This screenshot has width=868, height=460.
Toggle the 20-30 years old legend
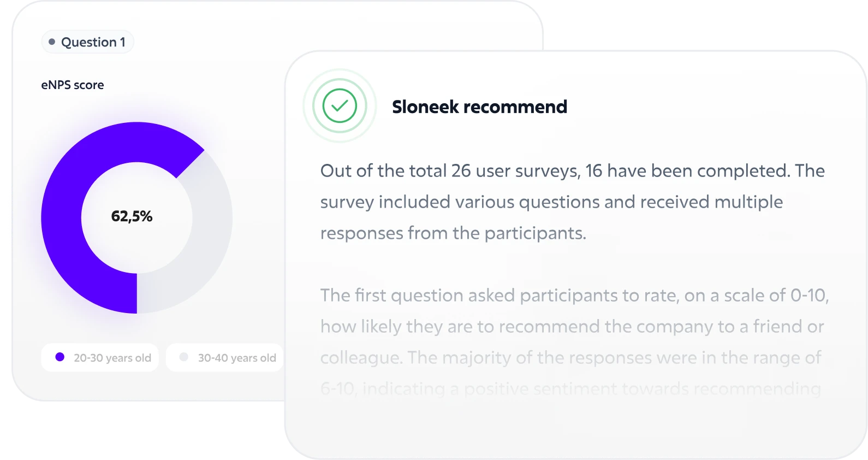(x=100, y=358)
